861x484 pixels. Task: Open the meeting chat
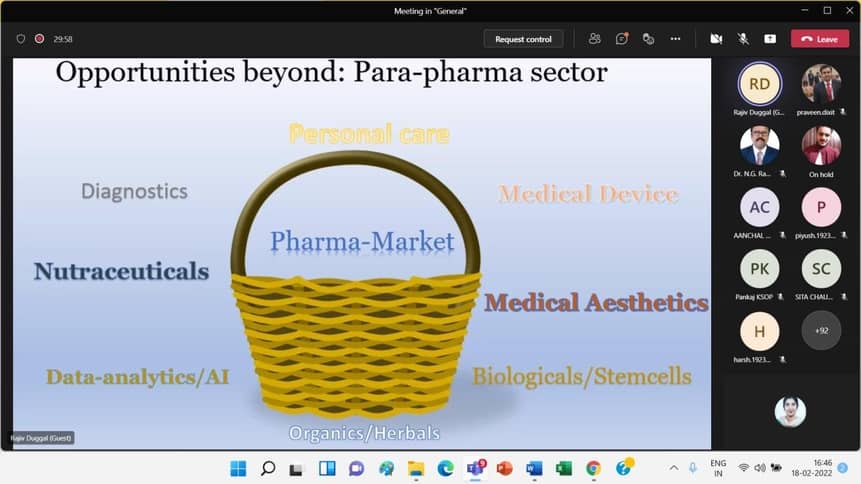coord(622,39)
